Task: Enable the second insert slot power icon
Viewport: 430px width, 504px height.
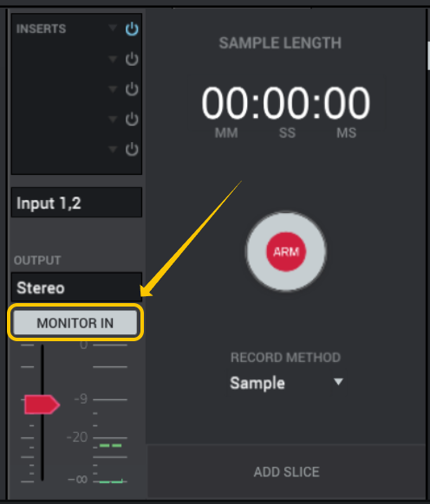Action: tap(132, 59)
